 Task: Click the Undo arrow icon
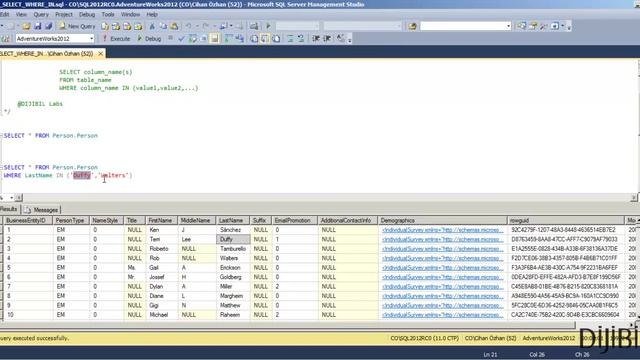pos(189,26)
